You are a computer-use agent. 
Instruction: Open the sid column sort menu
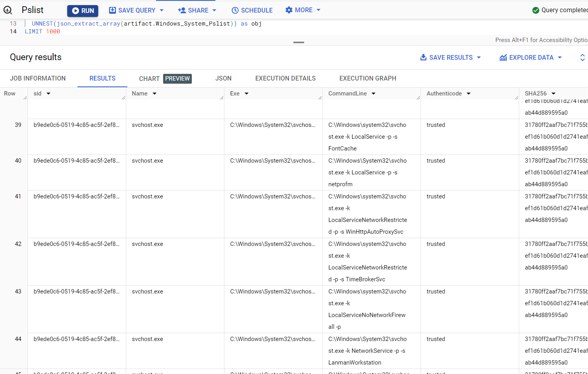[49, 93]
